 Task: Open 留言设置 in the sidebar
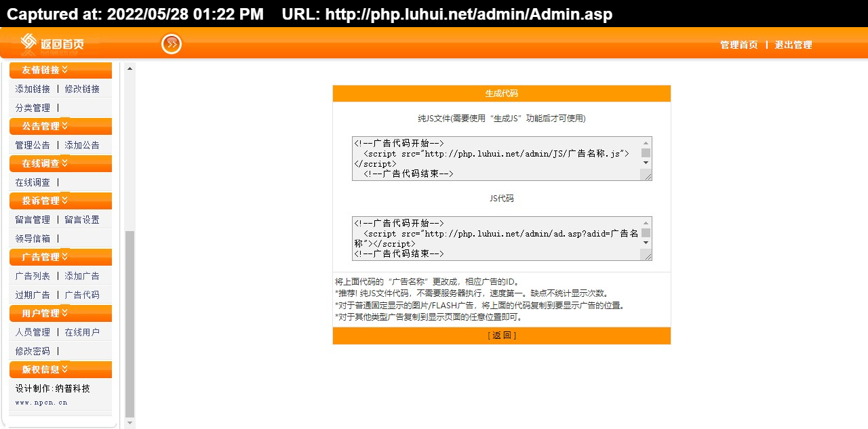(82, 220)
